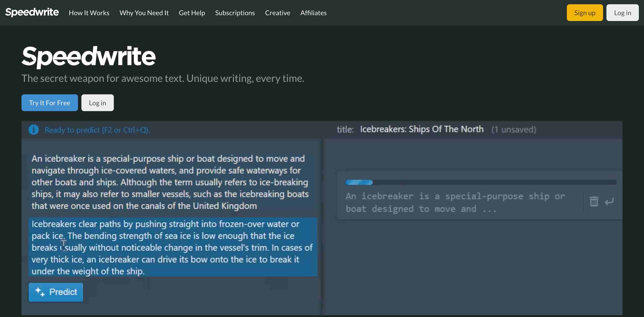Go to the Get Help menu item
Image resolution: width=644 pixels, height=317 pixels.
point(192,13)
